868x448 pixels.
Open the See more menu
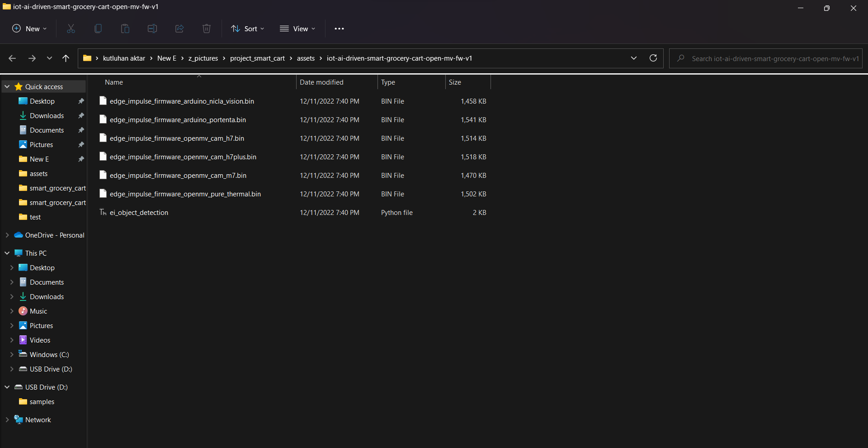(339, 29)
